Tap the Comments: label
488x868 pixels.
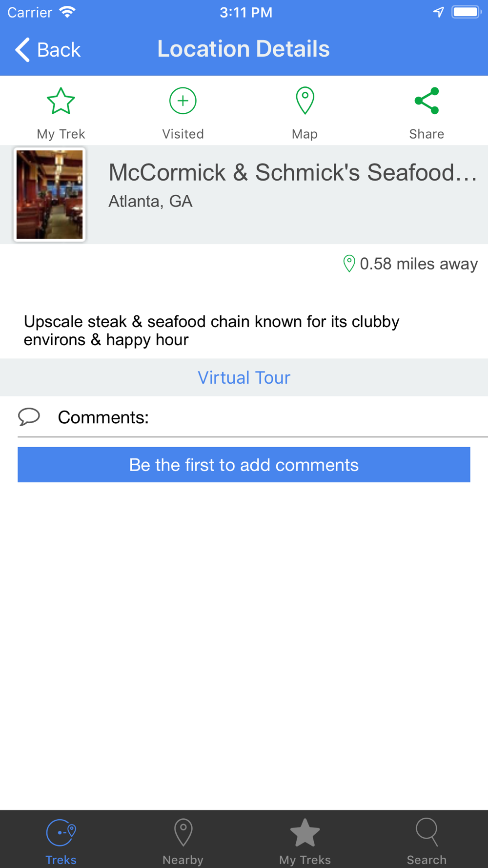(103, 417)
